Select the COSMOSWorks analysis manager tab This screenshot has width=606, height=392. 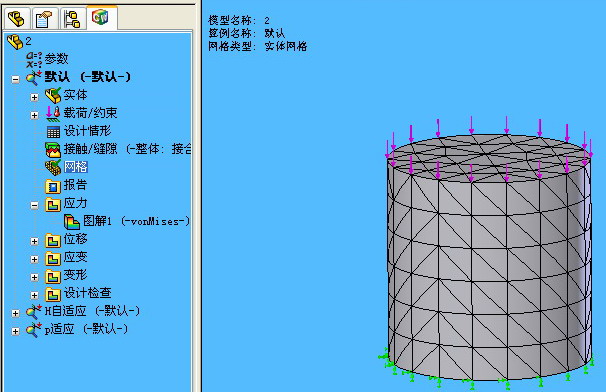(x=100, y=17)
